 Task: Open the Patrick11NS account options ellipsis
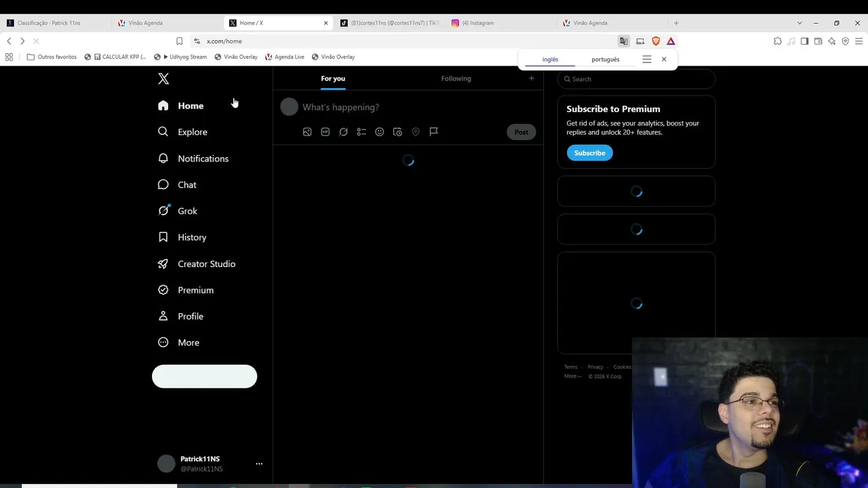click(258, 464)
